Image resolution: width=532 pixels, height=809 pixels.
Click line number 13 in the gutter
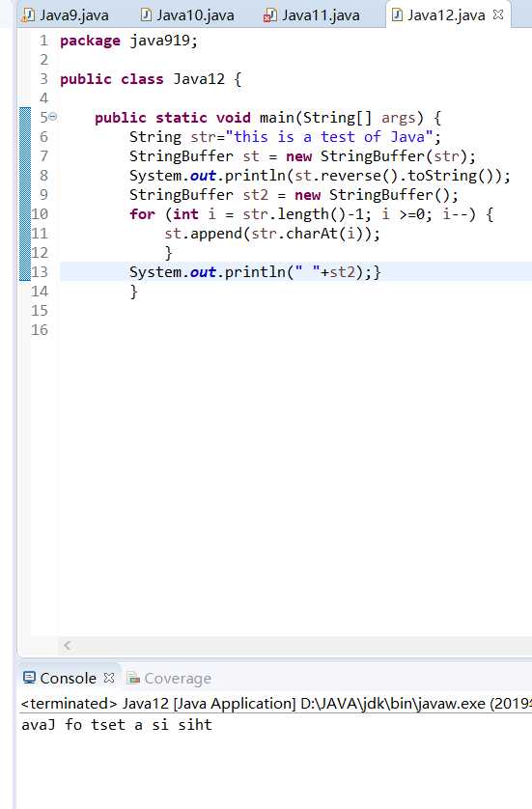(40, 272)
